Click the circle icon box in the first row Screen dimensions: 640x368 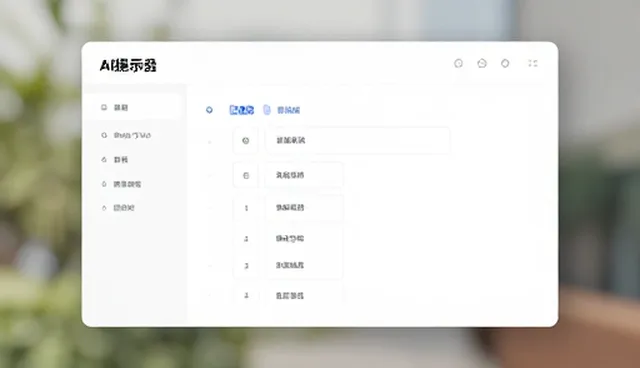point(245,140)
